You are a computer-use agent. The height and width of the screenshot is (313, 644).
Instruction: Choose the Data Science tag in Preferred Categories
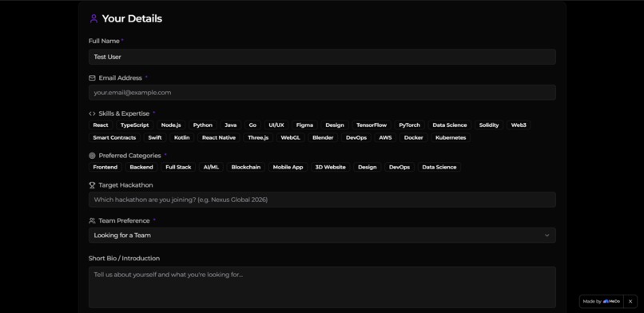439,168
